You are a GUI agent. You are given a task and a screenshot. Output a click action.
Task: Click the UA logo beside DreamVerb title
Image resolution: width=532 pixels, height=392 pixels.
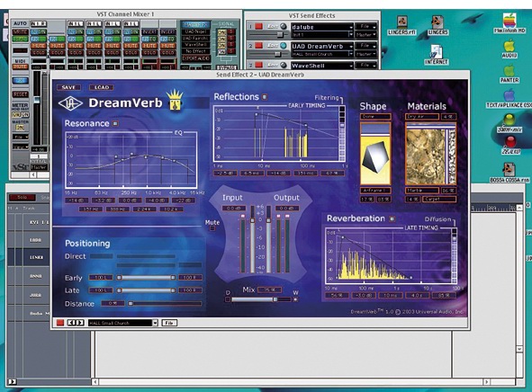(70, 103)
